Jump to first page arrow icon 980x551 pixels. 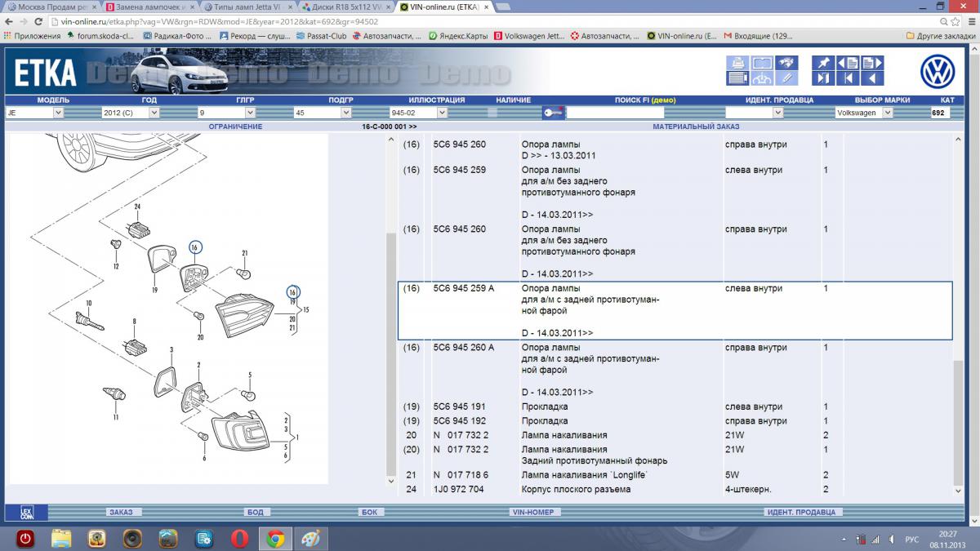tap(847, 78)
